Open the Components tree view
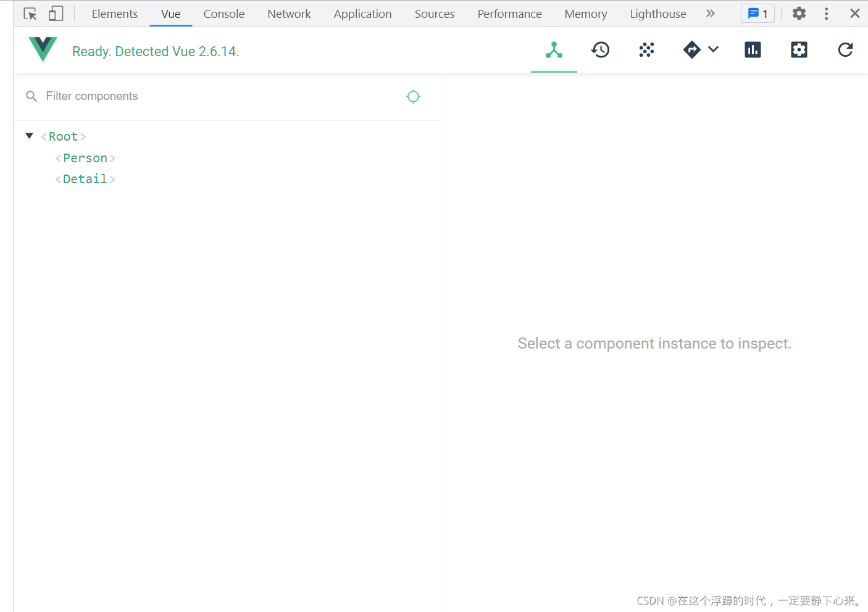Image resolution: width=868 pixels, height=612 pixels. click(554, 50)
